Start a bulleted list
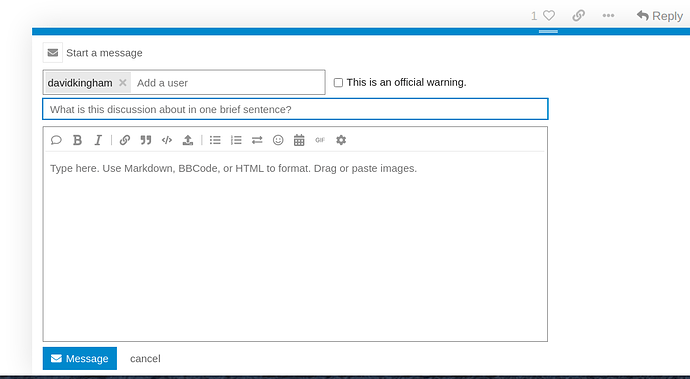 click(215, 140)
